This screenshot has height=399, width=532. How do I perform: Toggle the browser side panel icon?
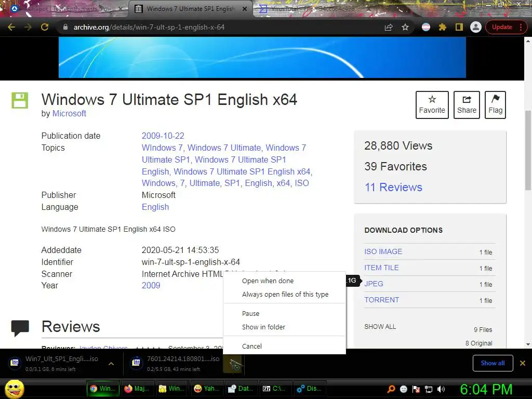pyautogui.click(x=459, y=27)
